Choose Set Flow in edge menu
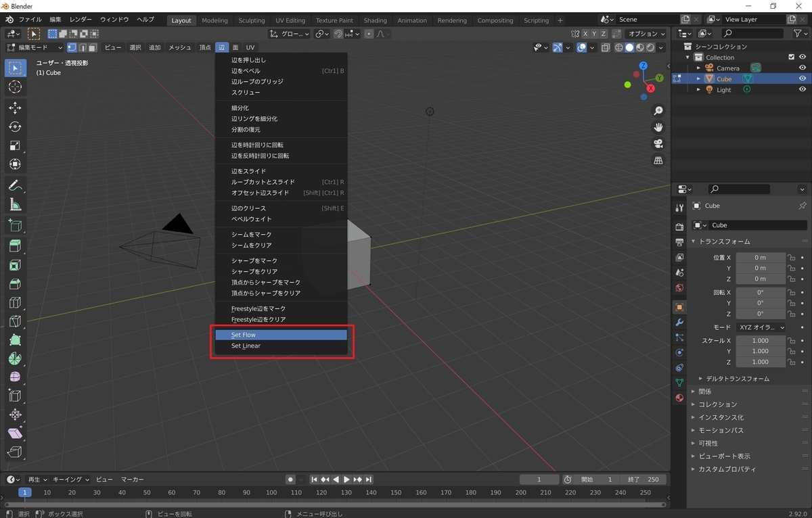 281,335
